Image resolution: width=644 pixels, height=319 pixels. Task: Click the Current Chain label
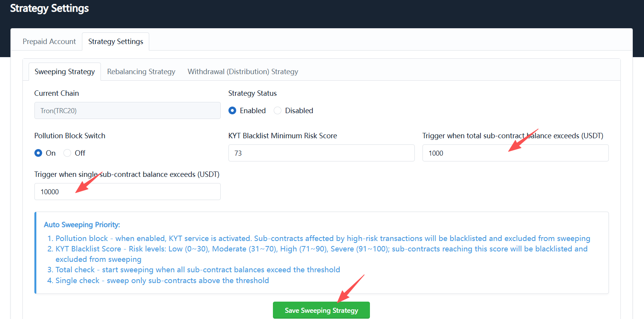click(56, 93)
